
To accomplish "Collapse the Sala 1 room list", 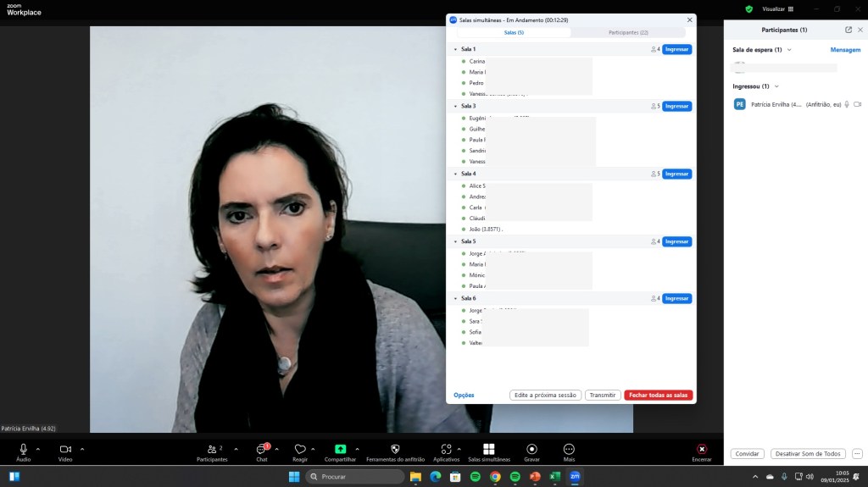I will click(455, 49).
